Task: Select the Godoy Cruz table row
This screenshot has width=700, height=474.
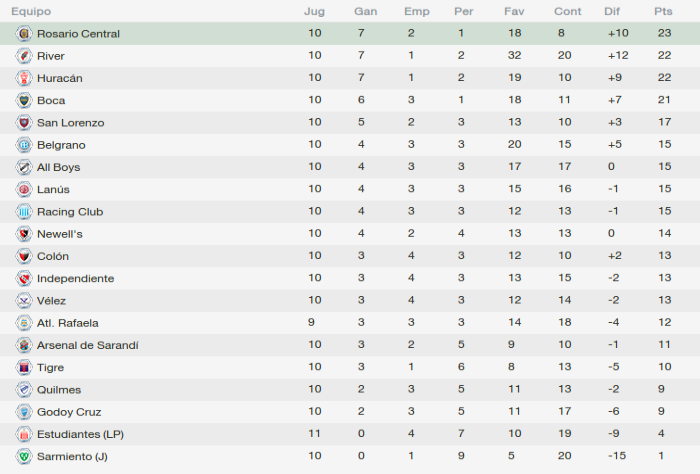Action: pos(350,412)
